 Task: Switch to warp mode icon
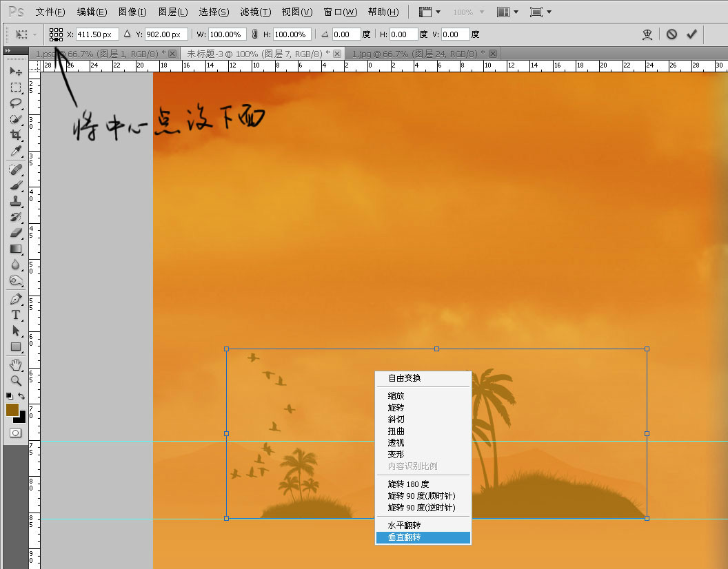pyautogui.click(x=647, y=34)
